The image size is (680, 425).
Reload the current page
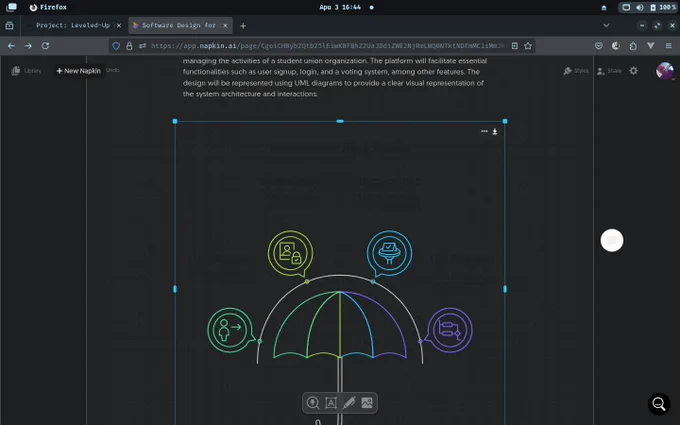click(x=45, y=46)
